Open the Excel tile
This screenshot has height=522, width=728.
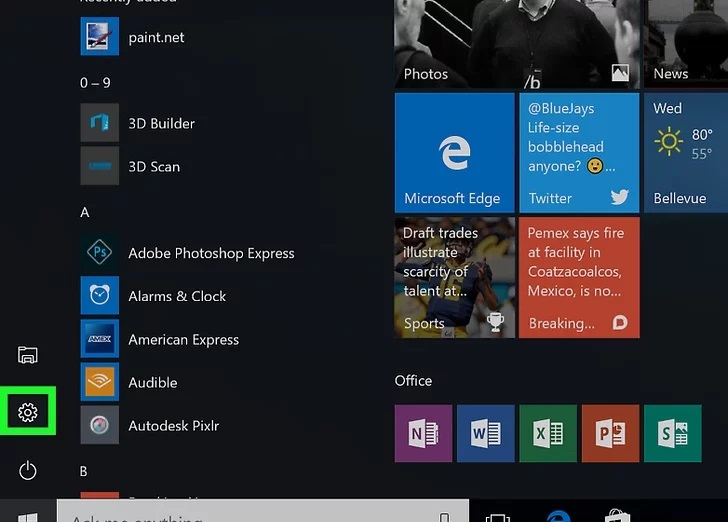tap(548, 433)
